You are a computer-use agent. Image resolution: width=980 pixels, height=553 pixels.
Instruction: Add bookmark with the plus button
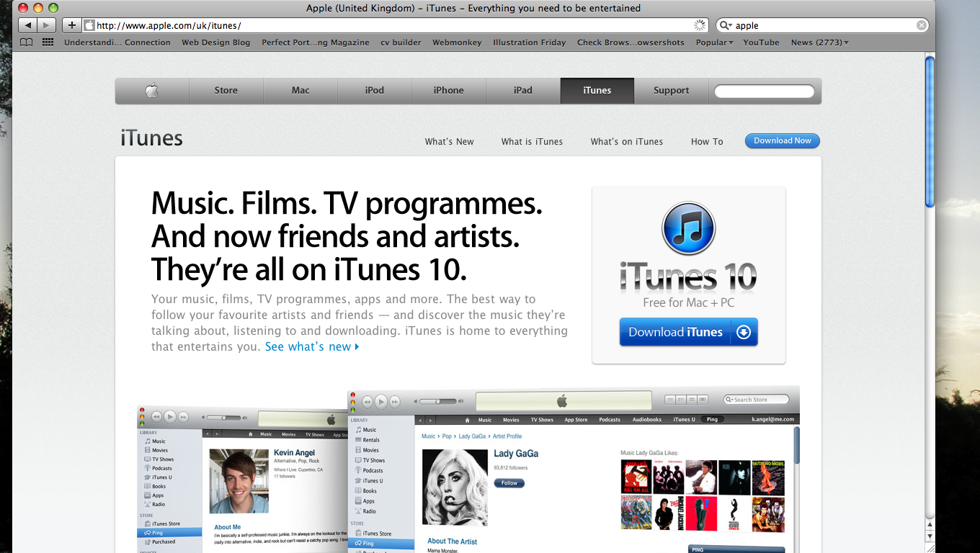(71, 25)
